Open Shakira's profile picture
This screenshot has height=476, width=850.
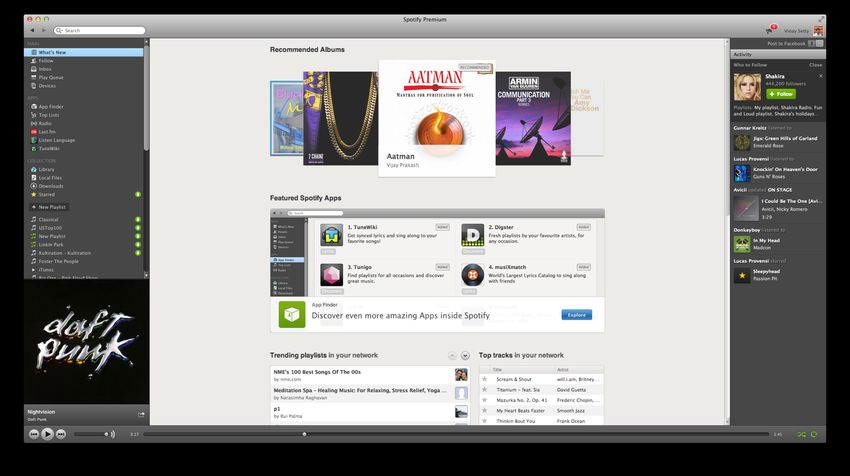point(747,87)
